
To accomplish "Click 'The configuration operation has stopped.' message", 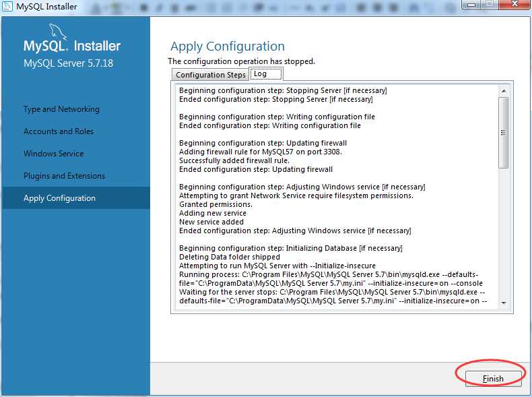I will pos(241,61).
